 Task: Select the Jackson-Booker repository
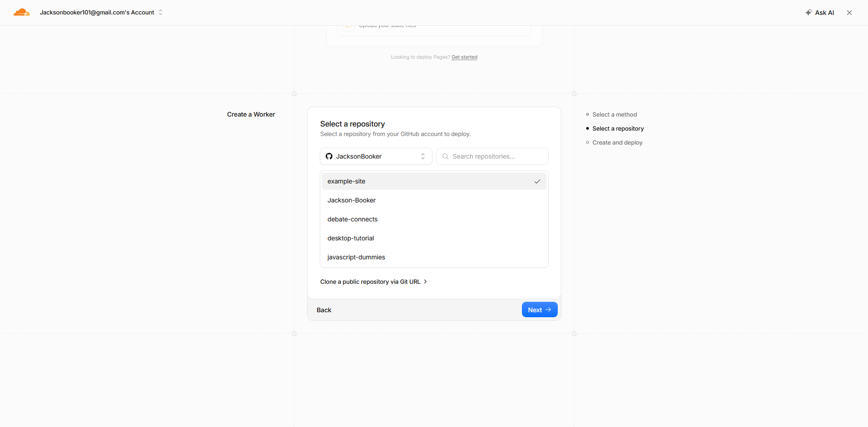pyautogui.click(x=434, y=200)
